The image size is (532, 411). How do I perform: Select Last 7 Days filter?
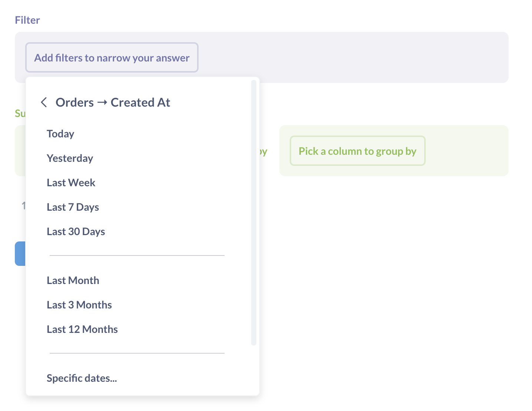pos(73,207)
